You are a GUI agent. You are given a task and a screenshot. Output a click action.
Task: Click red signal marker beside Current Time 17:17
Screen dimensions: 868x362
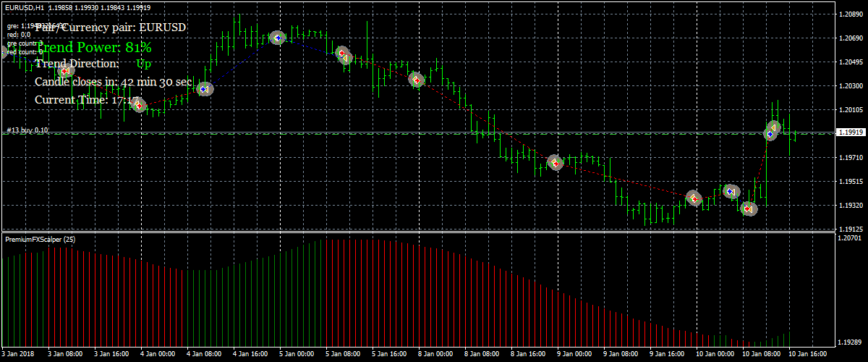pyautogui.click(x=139, y=106)
